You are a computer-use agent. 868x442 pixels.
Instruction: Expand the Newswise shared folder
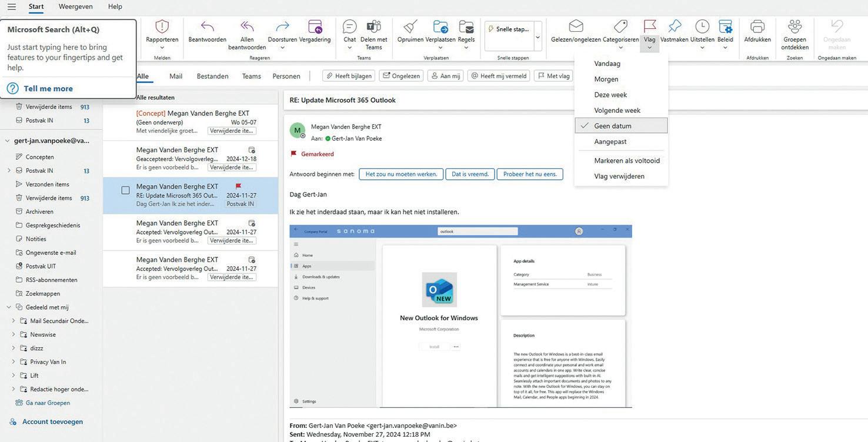click(x=14, y=334)
